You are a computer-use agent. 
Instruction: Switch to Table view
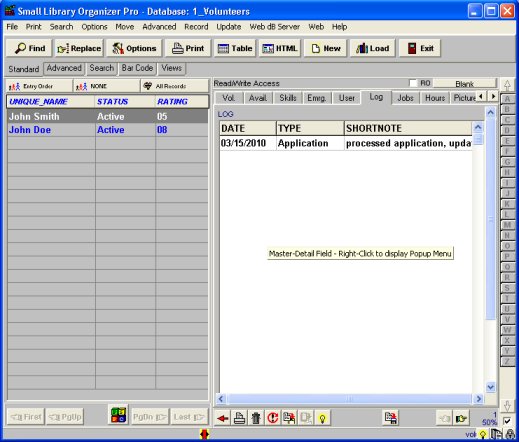(x=235, y=48)
